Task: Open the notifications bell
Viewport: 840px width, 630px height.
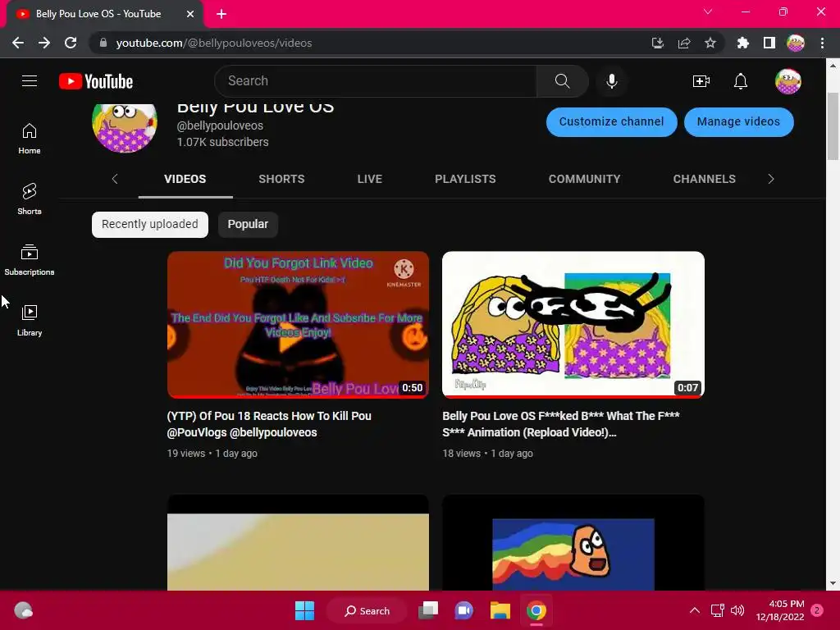Action: coord(741,81)
